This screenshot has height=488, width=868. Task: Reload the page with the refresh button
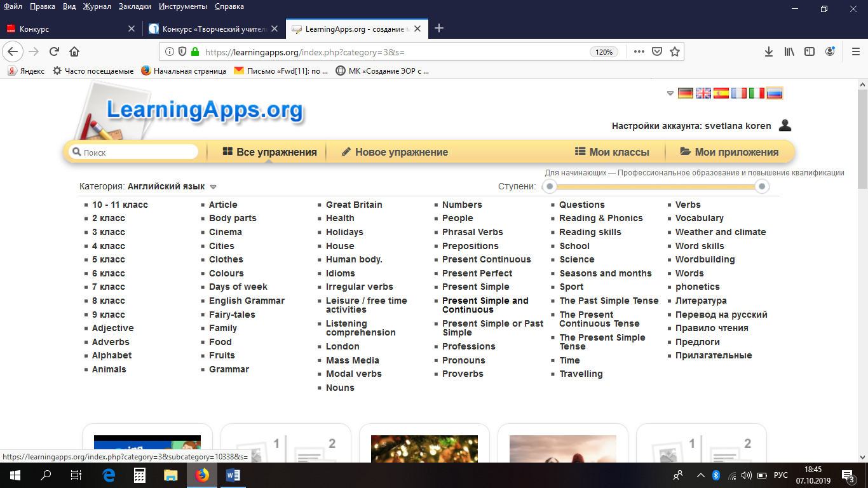pos(54,52)
